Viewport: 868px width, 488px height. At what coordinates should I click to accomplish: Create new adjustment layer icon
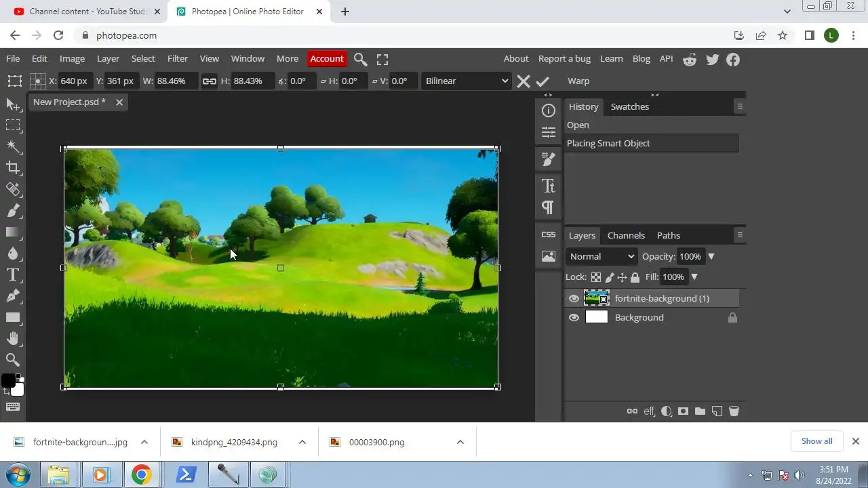pos(667,411)
